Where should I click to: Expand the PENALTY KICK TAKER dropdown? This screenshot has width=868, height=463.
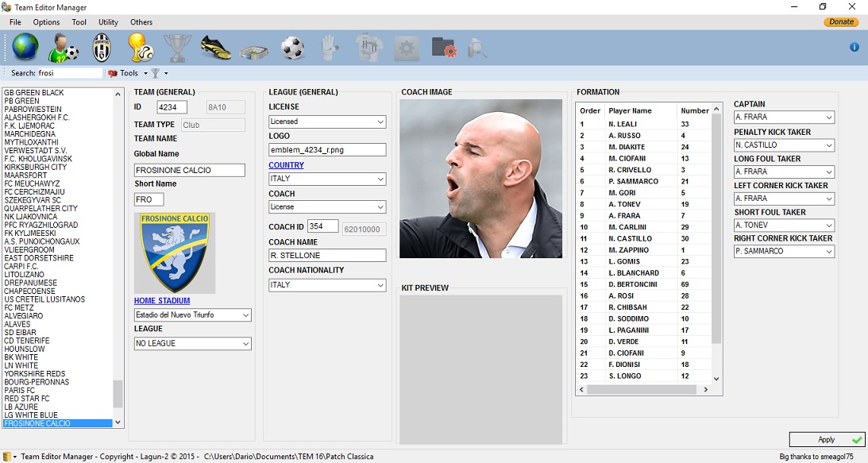(x=784, y=145)
